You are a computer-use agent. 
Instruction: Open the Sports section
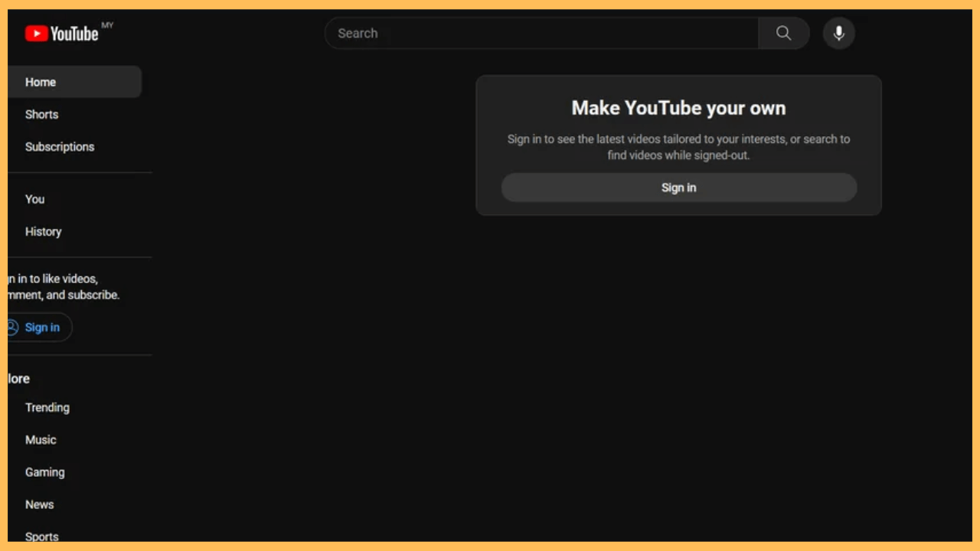41,536
